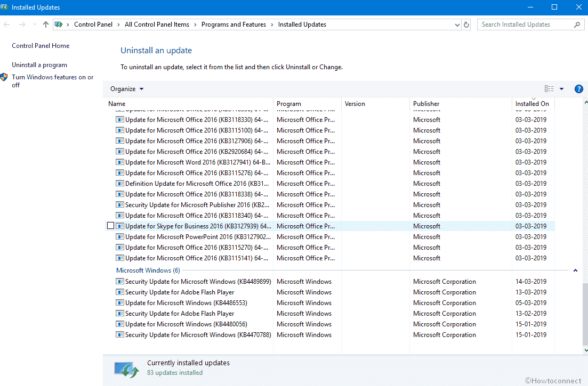This screenshot has width=588, height=386.
Task: Click icon of PowerPoint 2016 update KB3127902
Action: coord(120,237)
